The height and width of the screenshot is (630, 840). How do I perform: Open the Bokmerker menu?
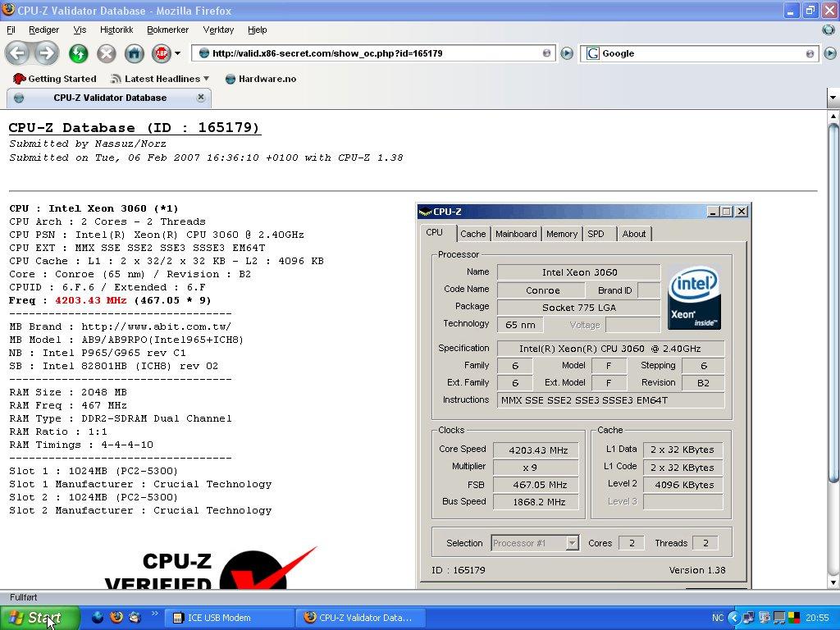[167, 30]
